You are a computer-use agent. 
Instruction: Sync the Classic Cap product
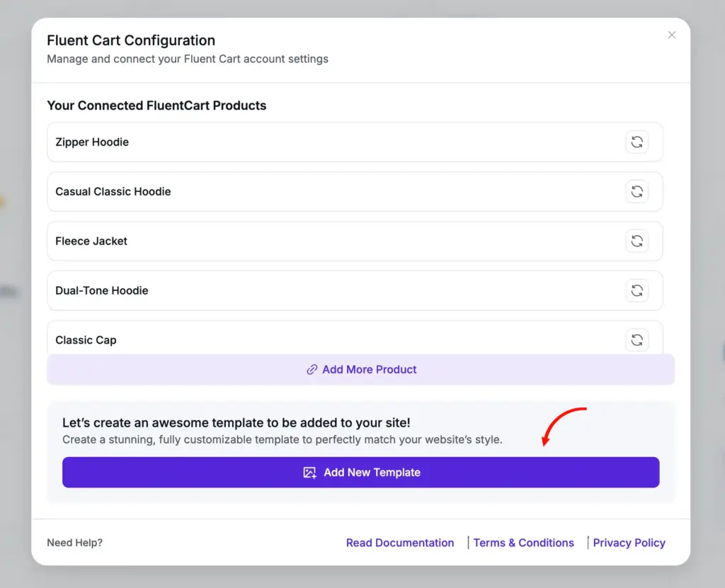click(x=636, y=340)
